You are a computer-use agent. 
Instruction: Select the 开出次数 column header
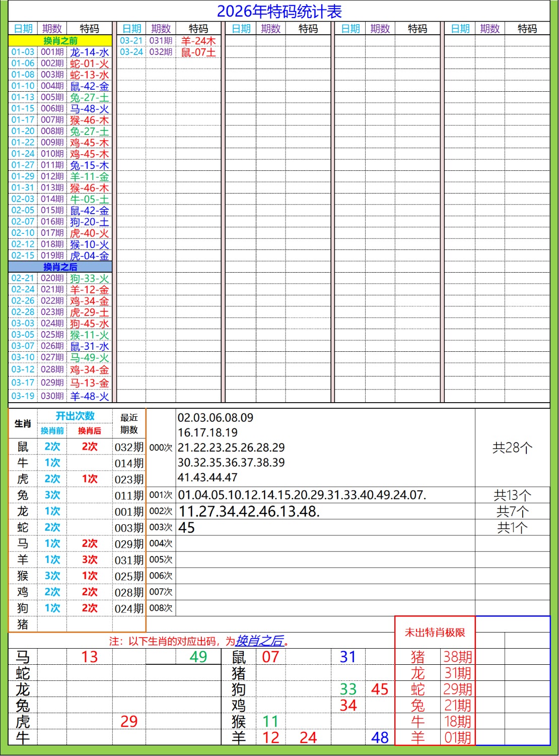(x=75, y=416)
